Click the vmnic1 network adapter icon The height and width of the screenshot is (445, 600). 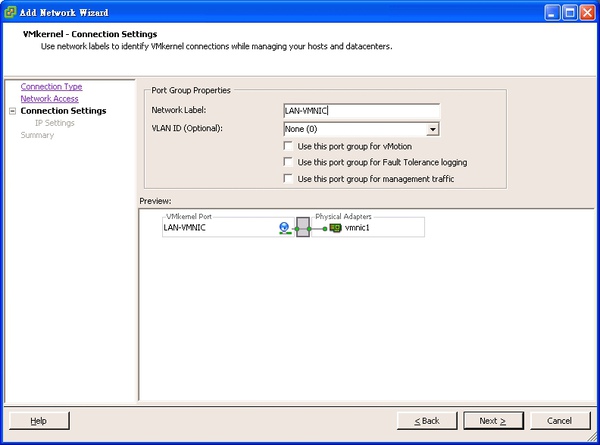[335, 228]
